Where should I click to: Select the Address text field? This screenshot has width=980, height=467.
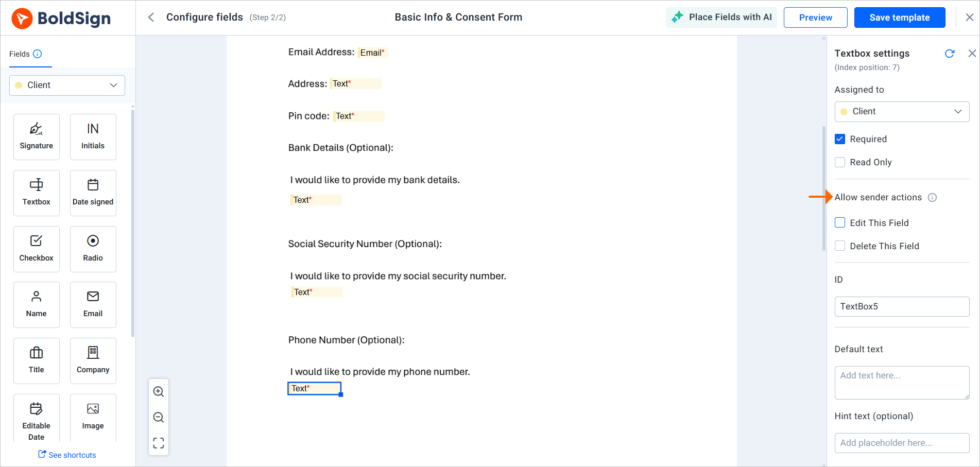point(355,83)
